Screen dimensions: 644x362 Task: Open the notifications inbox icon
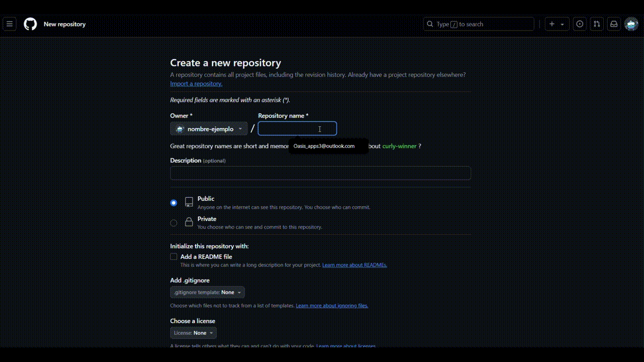point(614,24)
